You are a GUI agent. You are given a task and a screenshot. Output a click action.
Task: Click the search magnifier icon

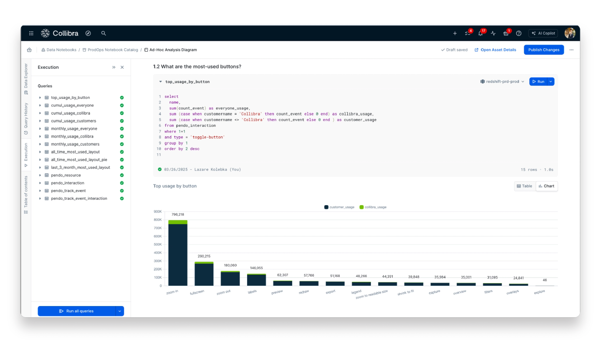coord(104,33)
